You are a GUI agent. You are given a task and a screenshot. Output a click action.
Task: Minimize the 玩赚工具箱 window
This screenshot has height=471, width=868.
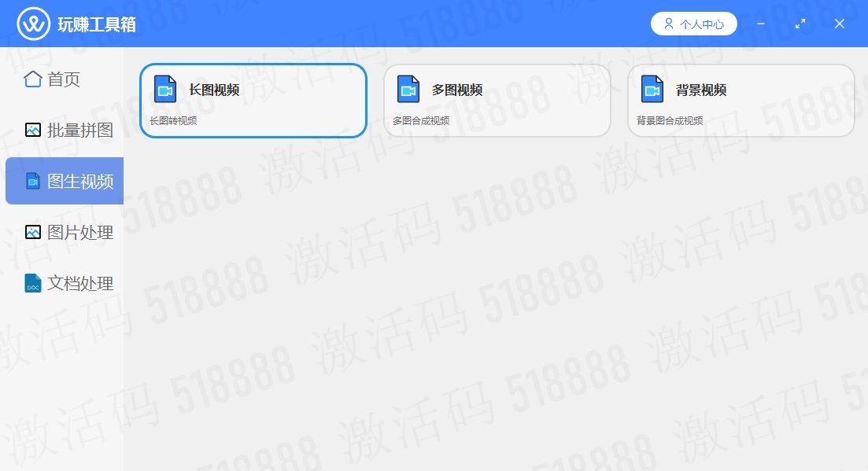tap(761, 24)
